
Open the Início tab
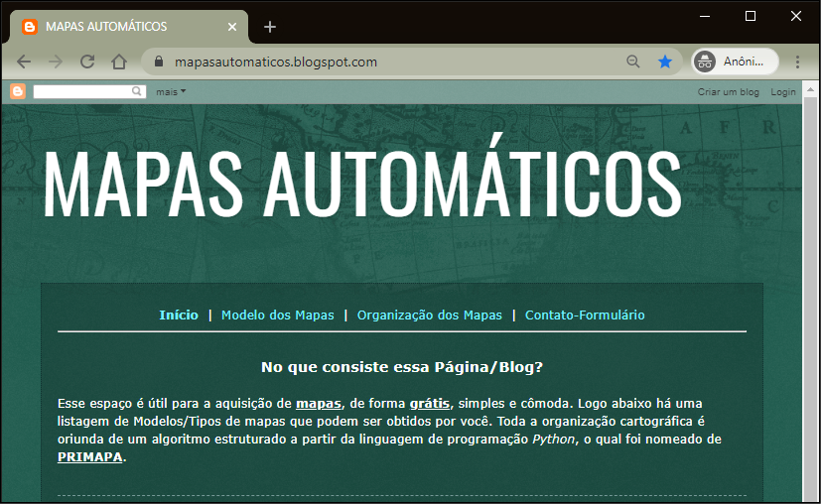tap(179, 315)
